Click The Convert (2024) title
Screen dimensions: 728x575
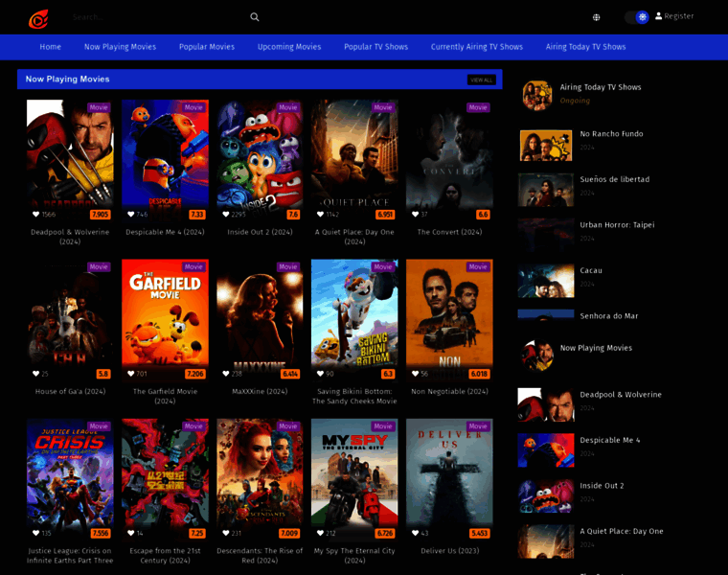[x=449, y=232]
